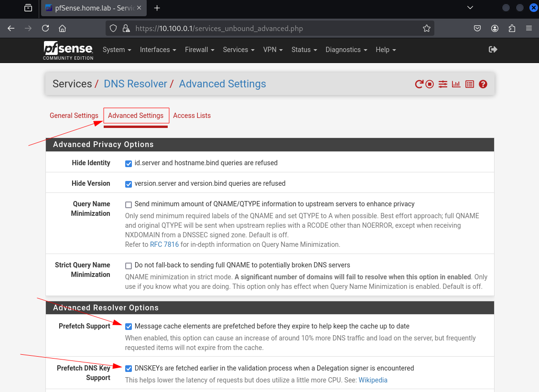Toggle the Prefetch Support checkbox
The height and width of the screenshot is (392, 539).
(x=129, y=327)
